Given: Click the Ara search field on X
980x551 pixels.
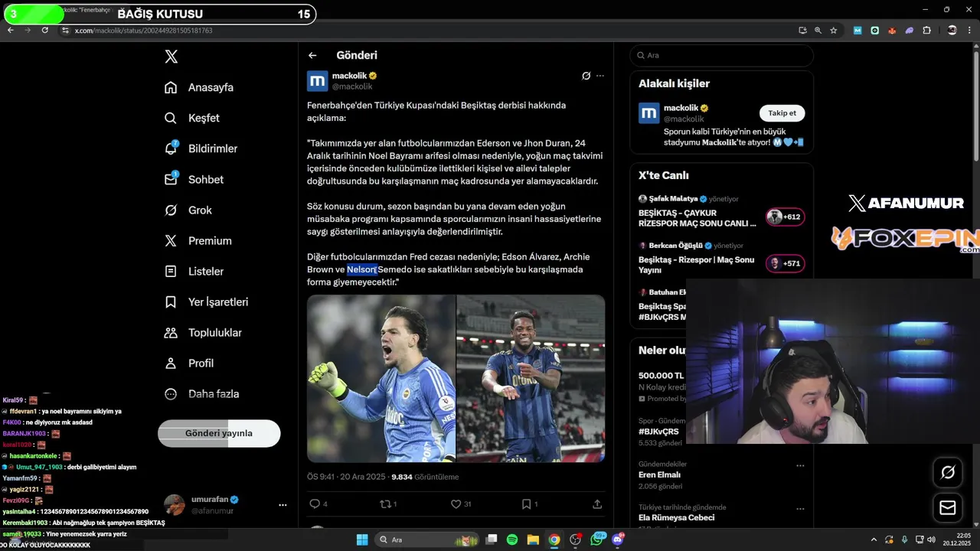Looking at the screenshot, I should click(721, 55).
